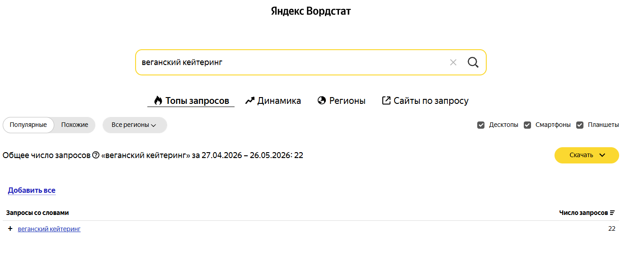Open the Все регионы dropdown

135,125
